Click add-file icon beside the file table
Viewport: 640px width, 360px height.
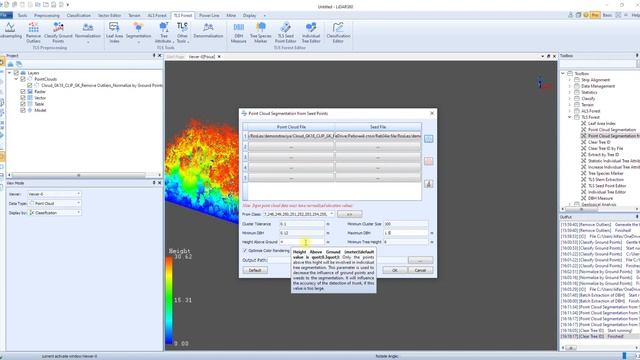pos(428,139)
